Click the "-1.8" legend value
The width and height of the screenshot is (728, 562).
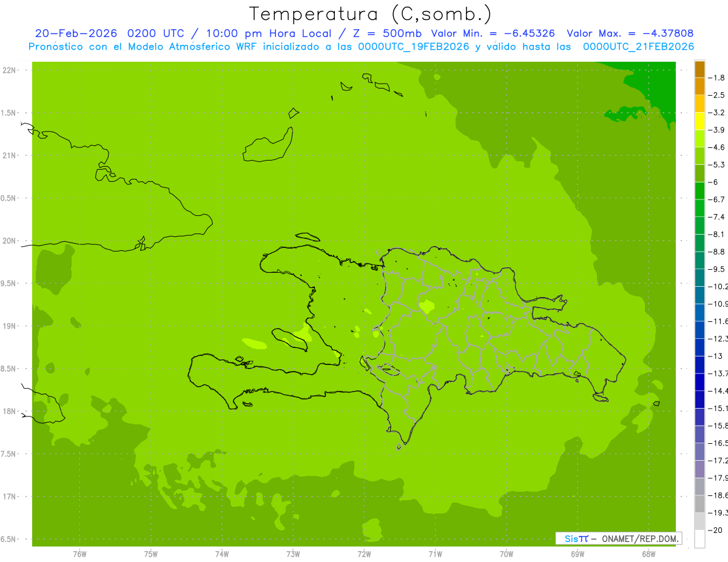click(x=717, y=78)
